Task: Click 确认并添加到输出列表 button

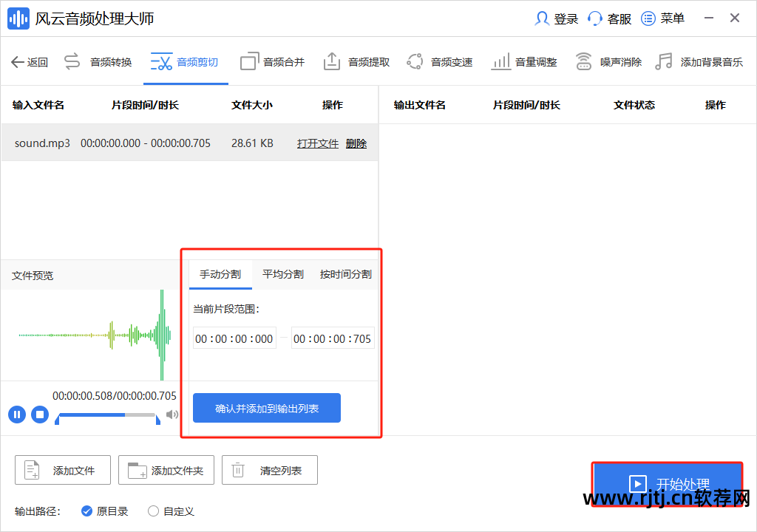Action: pyautogui.click(x=266, y=407)
